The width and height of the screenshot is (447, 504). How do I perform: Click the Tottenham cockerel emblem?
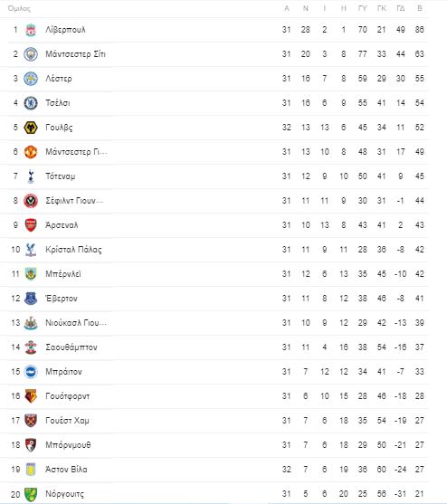[31, 176]
